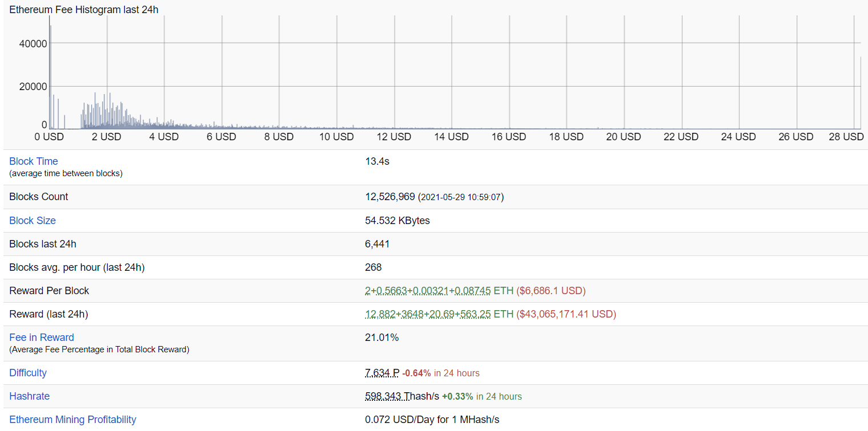Click the Blocks last 24h row label
Screen dimensions: 868x431
click(43, 244)
